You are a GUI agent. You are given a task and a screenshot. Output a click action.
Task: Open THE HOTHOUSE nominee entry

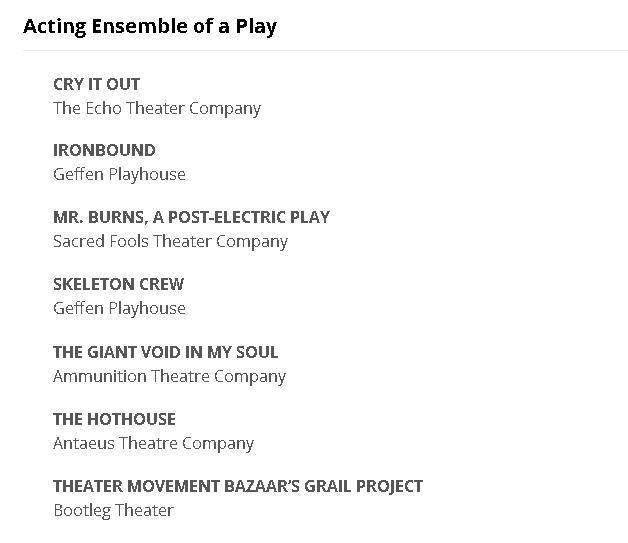point(114,419)
